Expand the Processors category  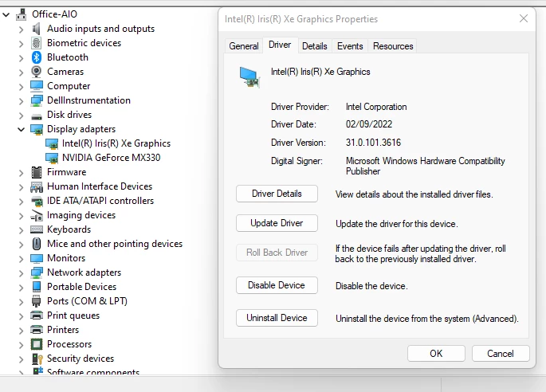click(x=22, y=345)
